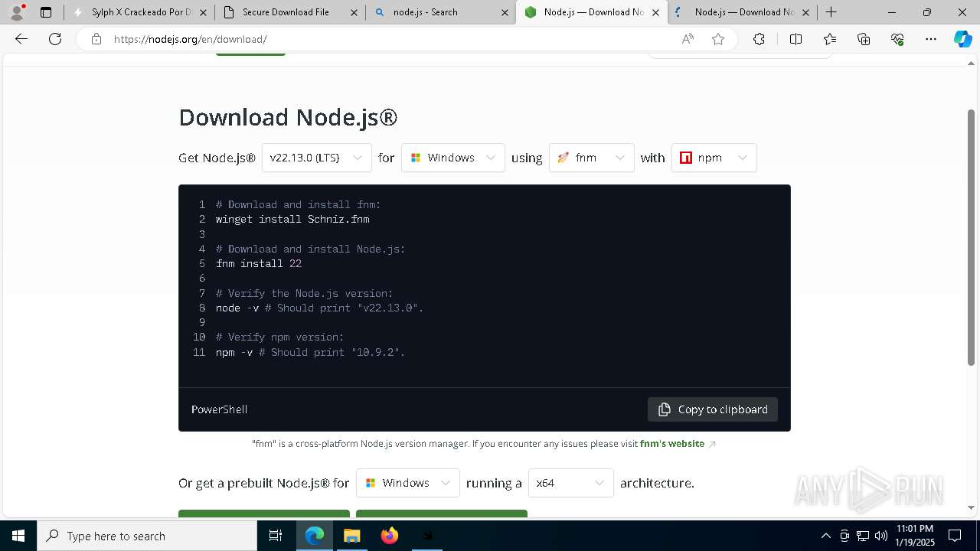The width and height of the screenshot is (980, 551).
Task: Open Read aloud icon in address bar
Action: tap(688, 39)
